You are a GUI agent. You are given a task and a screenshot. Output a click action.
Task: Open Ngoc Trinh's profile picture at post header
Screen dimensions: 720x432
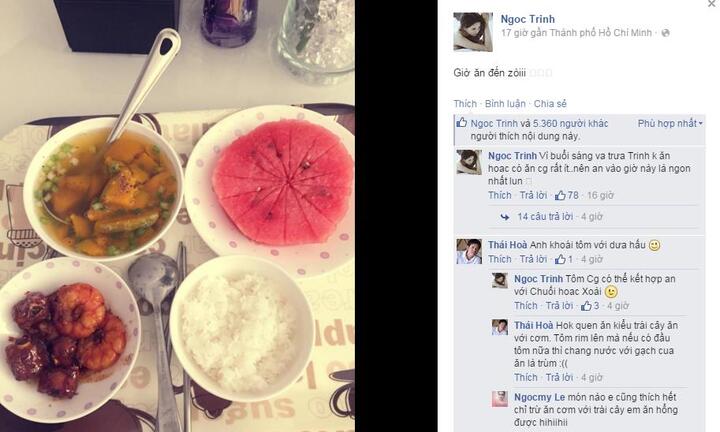click(x=473, y=32)
